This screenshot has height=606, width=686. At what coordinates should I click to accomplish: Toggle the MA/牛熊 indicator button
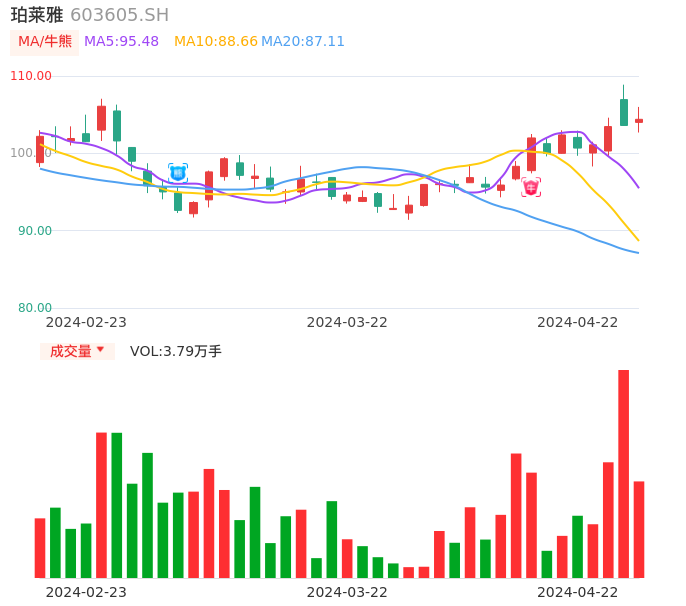[44, 42]
